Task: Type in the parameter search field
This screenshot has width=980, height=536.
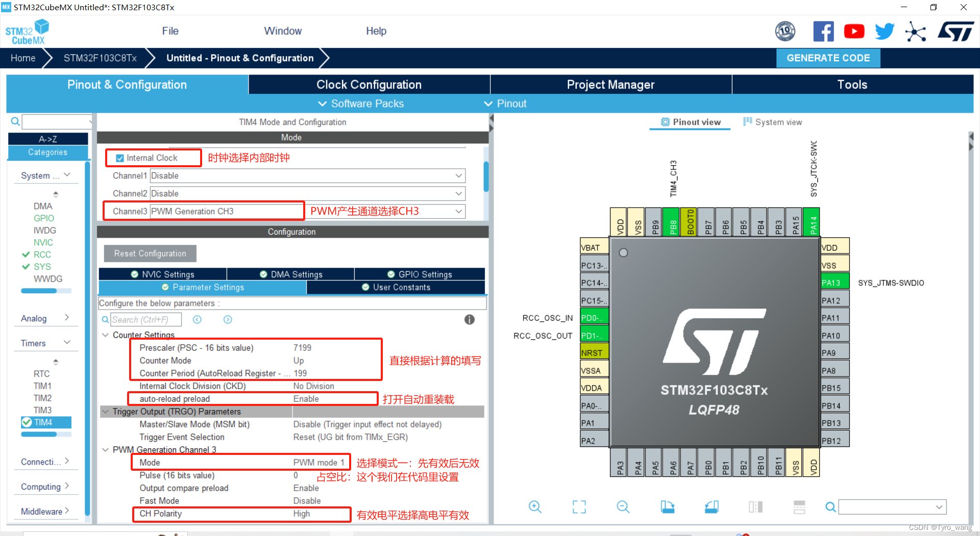Action: [x=146, y=320]
